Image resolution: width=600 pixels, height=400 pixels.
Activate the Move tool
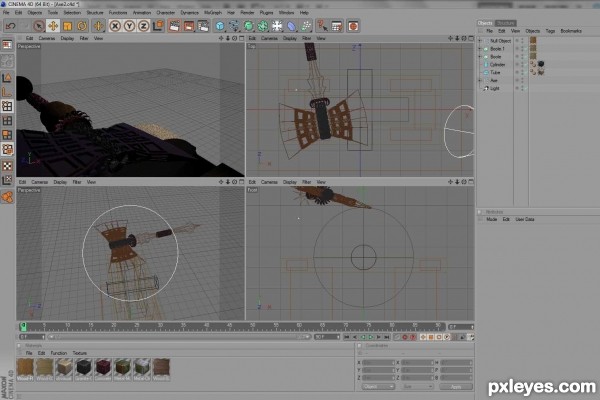point(53,26)
